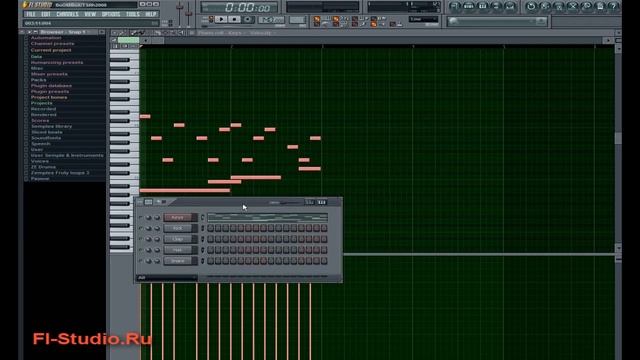Open the Mixer shortcut icon
This screenshot has height=360, width=640.
(510, 6)
